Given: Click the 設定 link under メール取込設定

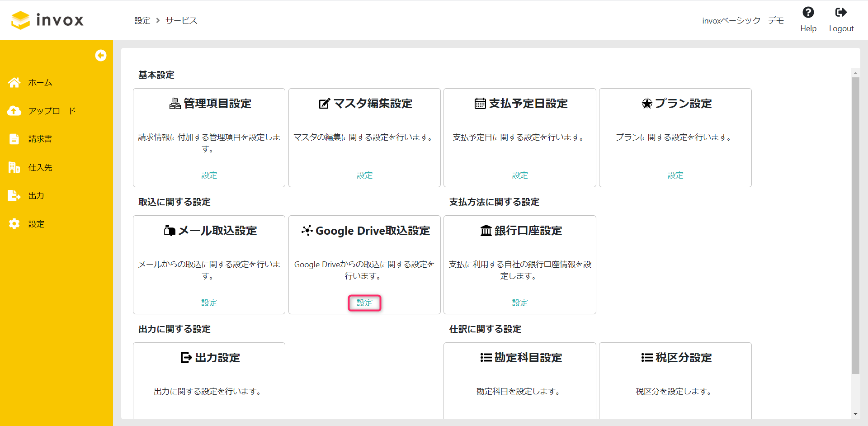Looking at the screenshot, I should [209, 303].
